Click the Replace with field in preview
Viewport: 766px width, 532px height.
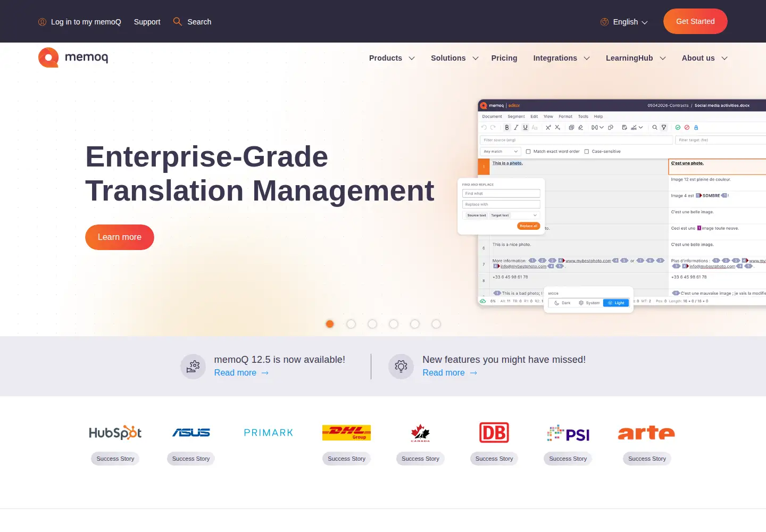pos(501,204)
